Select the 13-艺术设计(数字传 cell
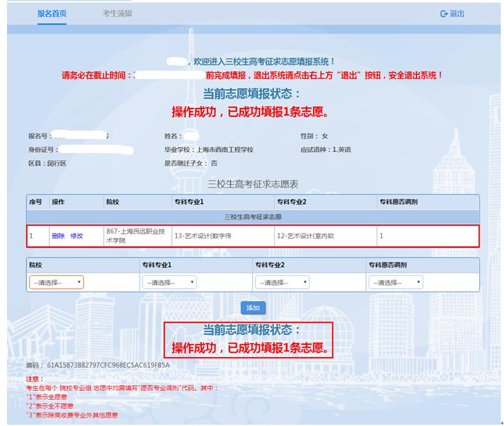 pos(223,236)
